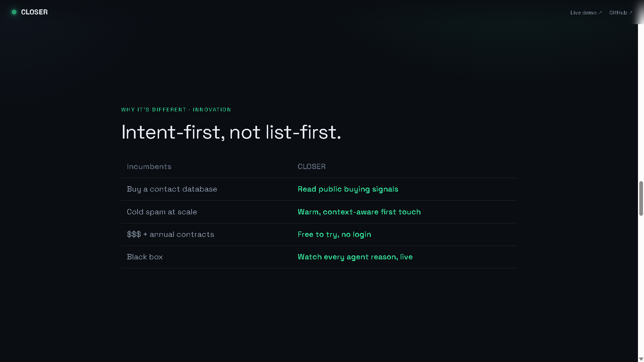This screenshot has height=362, width=644.
Task: Click the scrollbar down arrow
Action: (x=641, y=359)
